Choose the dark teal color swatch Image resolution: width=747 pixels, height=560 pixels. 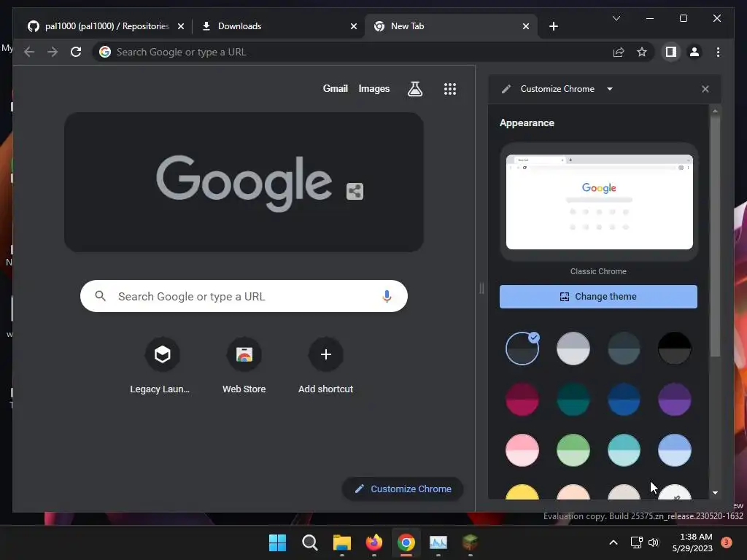click(573, 400)
